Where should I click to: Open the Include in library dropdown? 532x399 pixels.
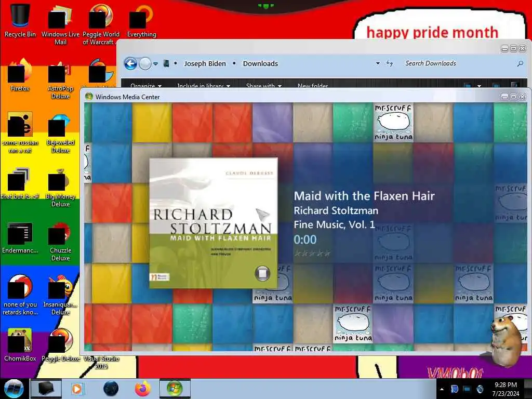[x=204, y=86]
